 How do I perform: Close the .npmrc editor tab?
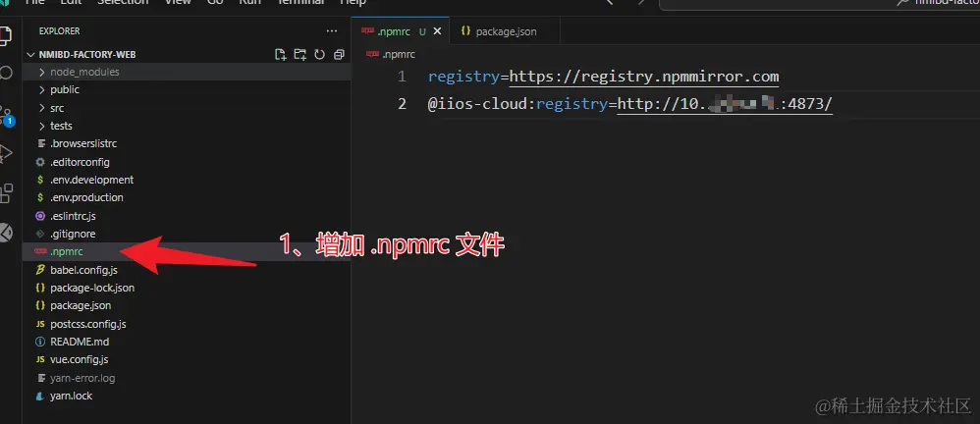click(438, 31)
